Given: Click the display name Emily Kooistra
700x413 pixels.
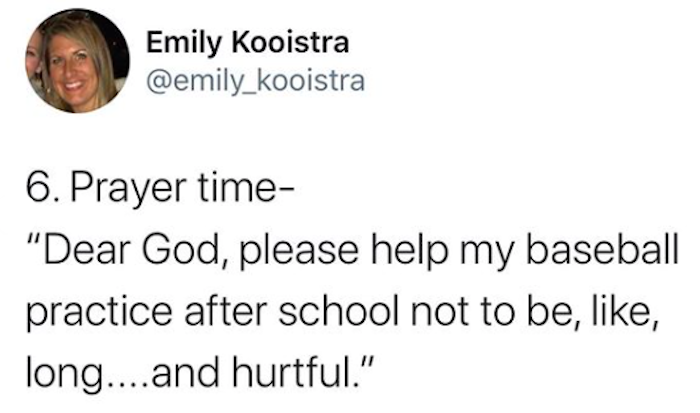Looking at the screenshot, I should coord(248,43).
